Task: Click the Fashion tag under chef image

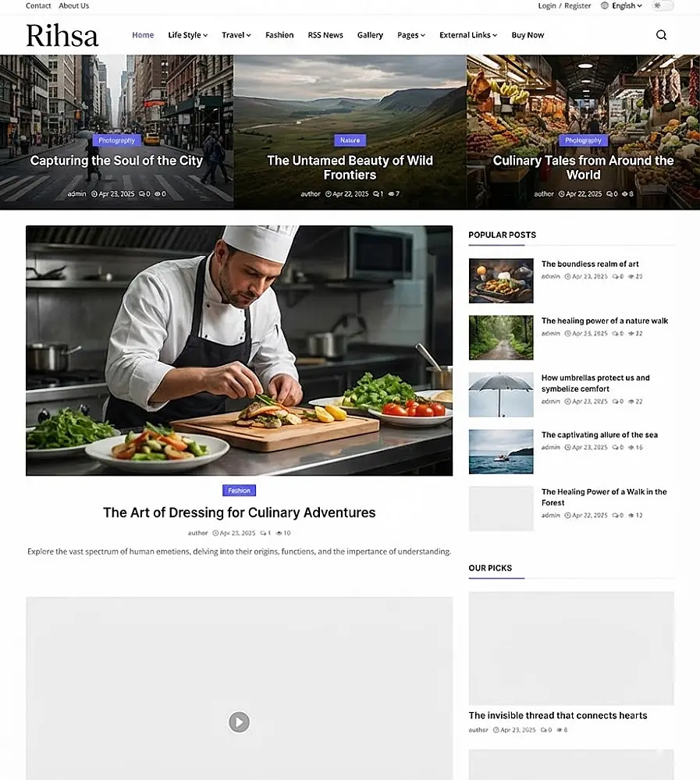Action: point(239,491)
